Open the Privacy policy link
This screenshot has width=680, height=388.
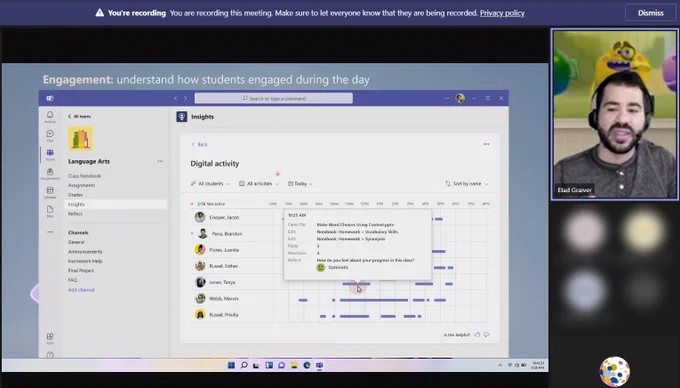pos(502,13)
